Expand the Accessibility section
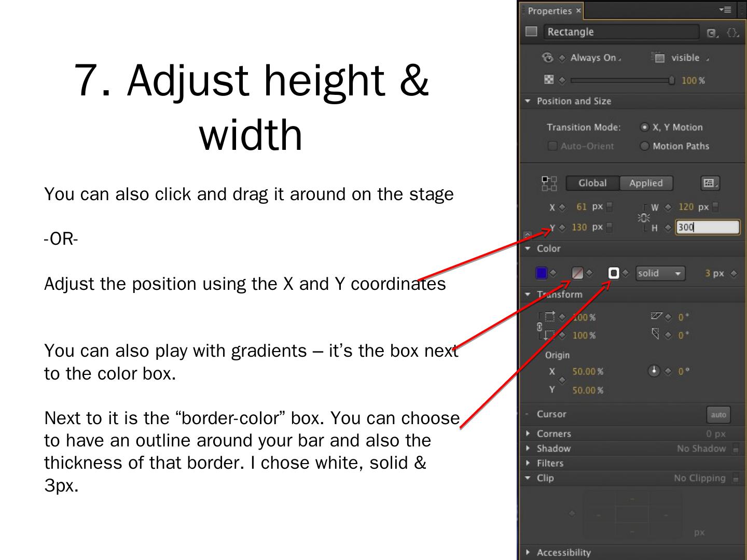Viewport: 747px width, 560px height. point(528,552)
